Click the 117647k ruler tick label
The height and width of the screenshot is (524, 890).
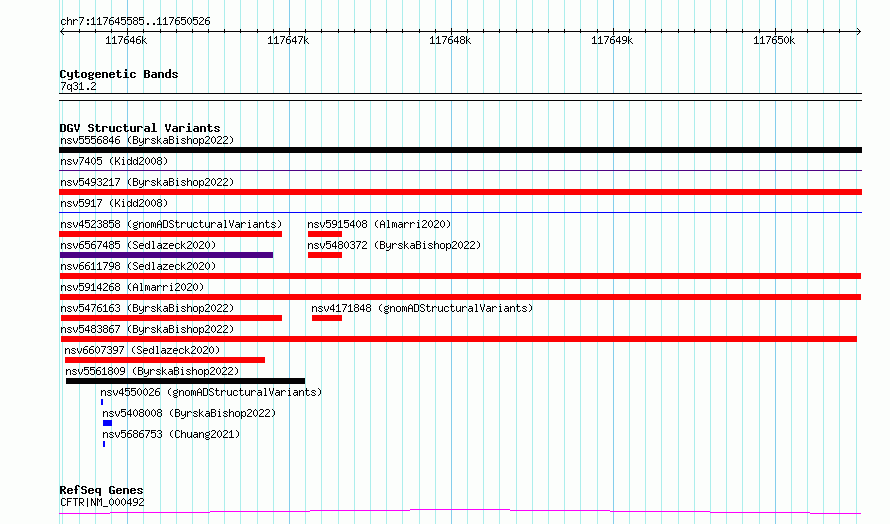click(x=288, y=40)
